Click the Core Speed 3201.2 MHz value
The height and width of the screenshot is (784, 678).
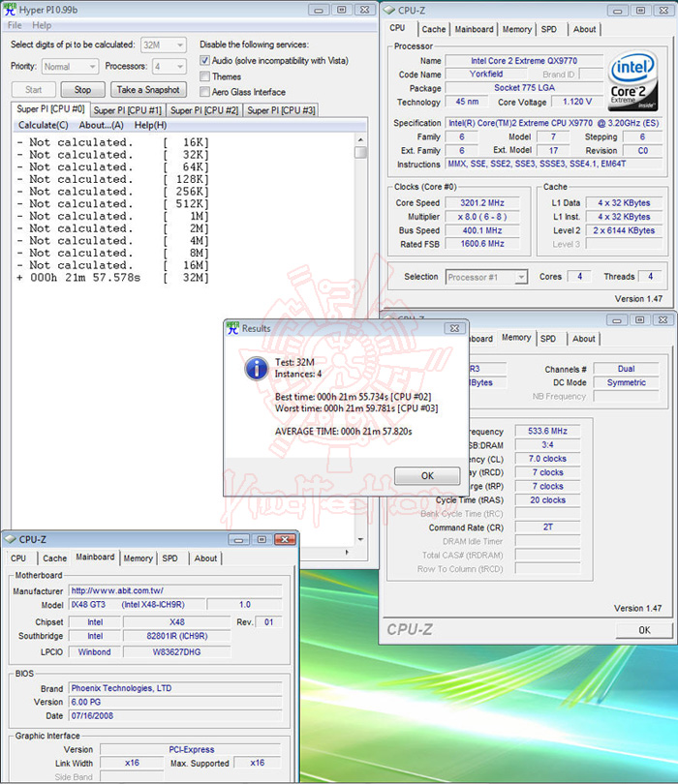482,203
